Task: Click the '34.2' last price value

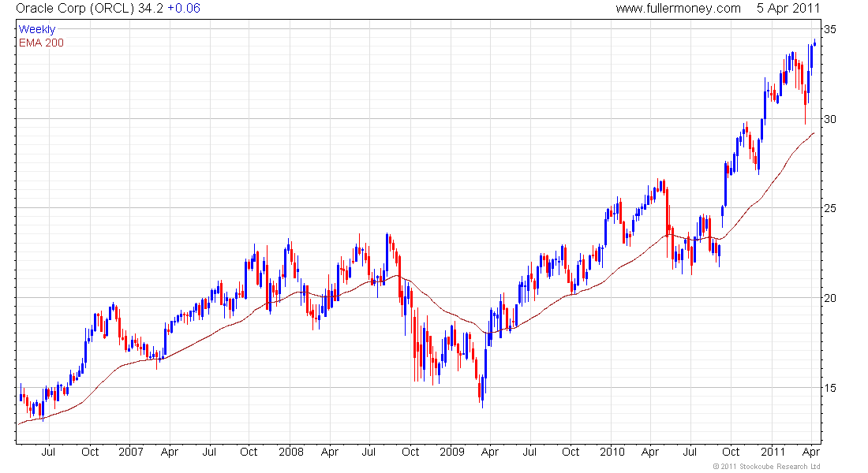Action: (x=151, y=9)
